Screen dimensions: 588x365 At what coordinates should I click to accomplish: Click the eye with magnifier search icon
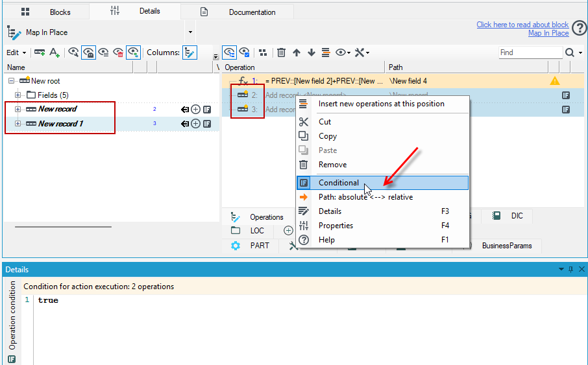tap(73, 53)
